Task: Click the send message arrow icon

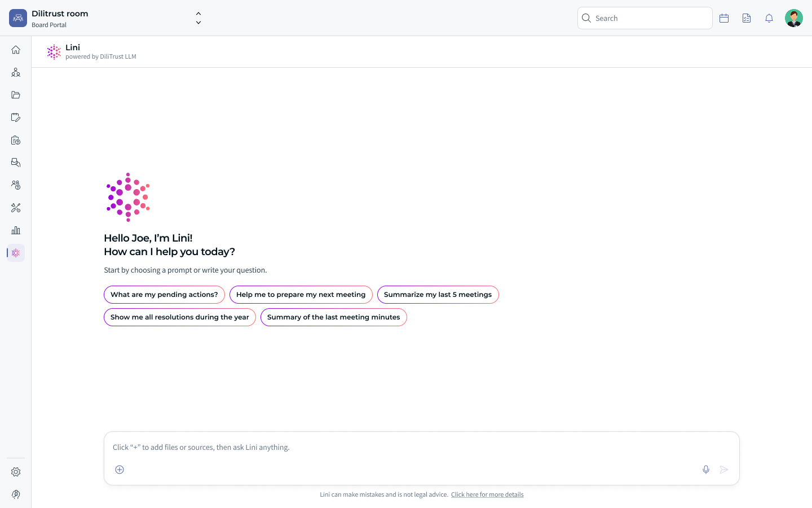Action: click(724, 470)
